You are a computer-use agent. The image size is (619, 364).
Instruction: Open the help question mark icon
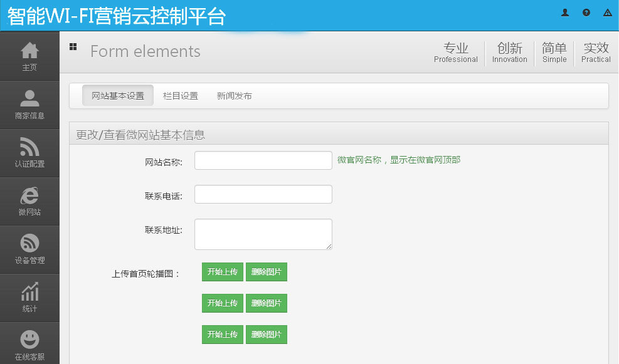(x=586, y=13)
